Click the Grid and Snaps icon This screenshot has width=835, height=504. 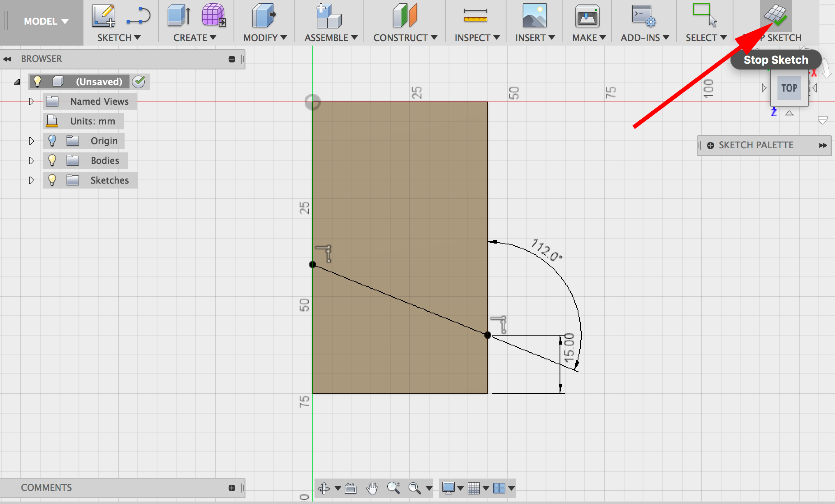pyautogui.click(x=474, y=488)
